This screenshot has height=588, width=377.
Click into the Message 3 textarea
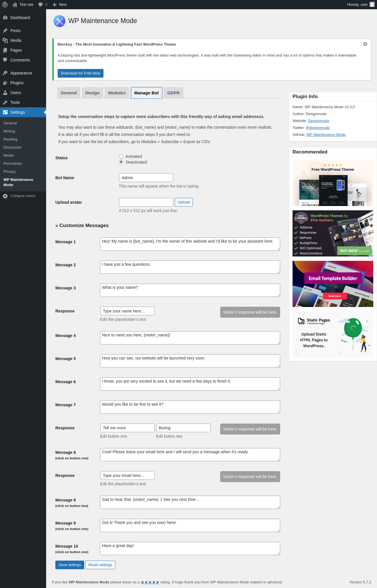tap(190, 290)
